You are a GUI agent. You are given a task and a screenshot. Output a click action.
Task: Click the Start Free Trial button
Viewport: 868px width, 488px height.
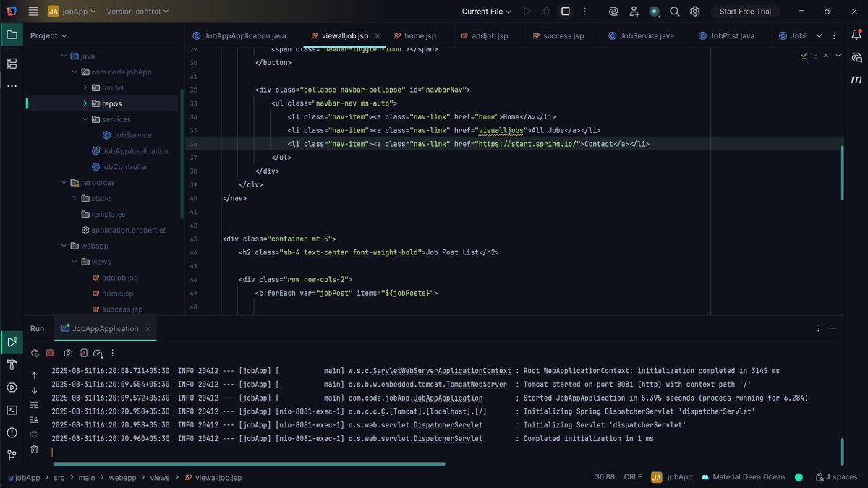pyautogui.click(x=745, y=11)
